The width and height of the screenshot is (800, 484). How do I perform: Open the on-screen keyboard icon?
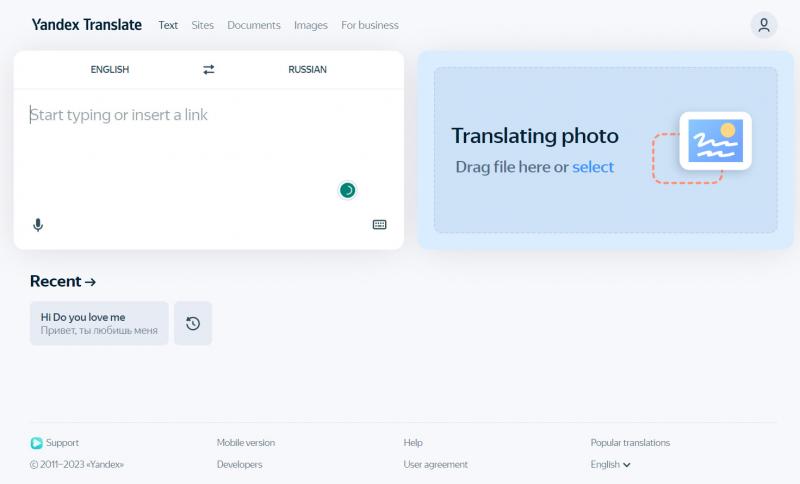click(x=380, y=224)
